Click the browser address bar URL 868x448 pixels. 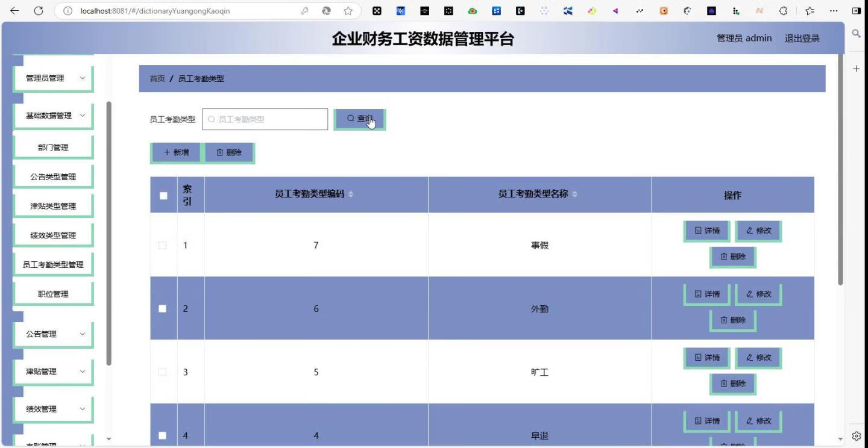click(x=155, y=11)
